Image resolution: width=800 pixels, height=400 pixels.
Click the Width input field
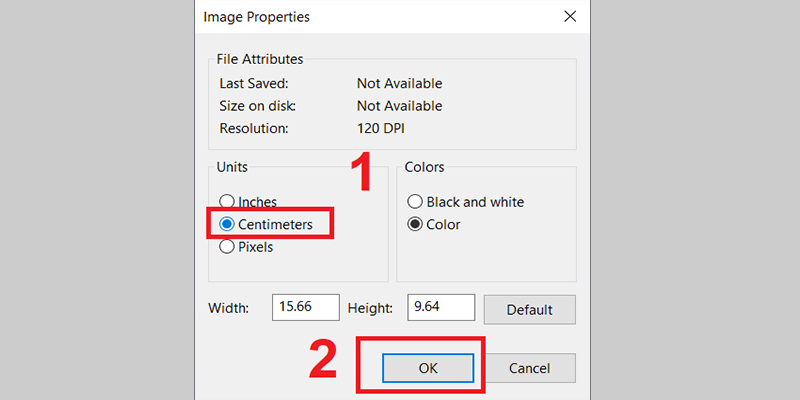(x=305, y=308)
